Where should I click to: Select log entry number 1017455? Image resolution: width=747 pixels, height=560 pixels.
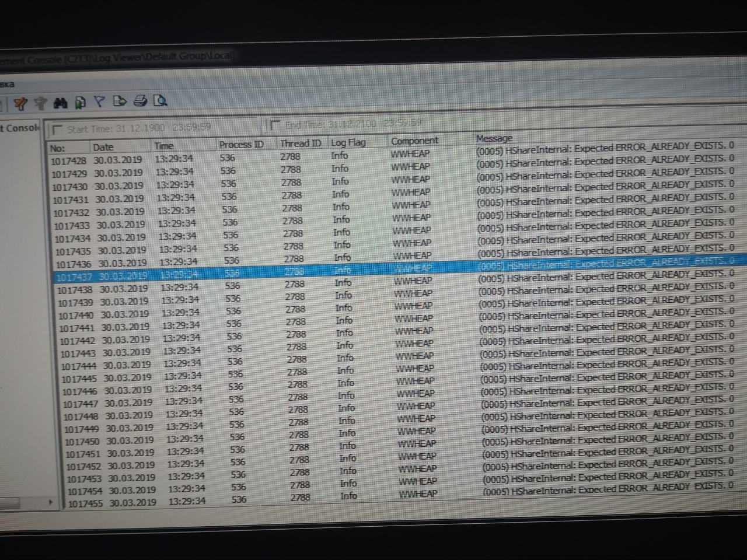85,503
